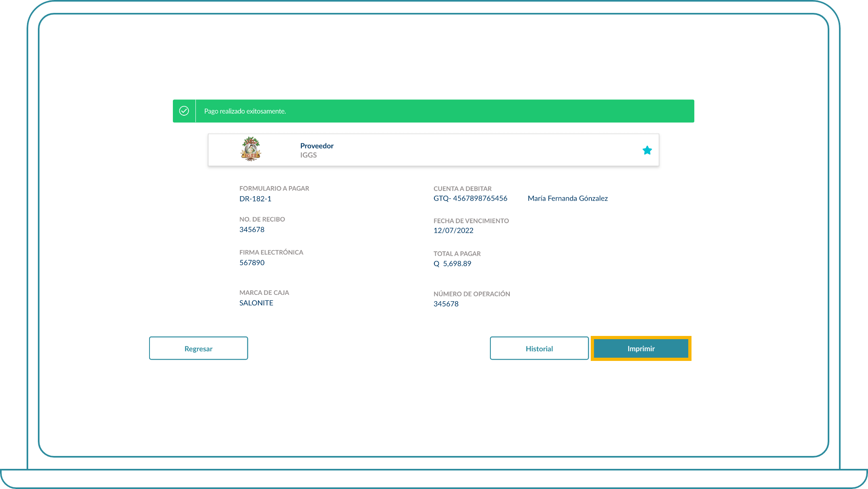This screenshot has height=489, width=868.
Task: Click the Firma Electrónica value 567890
Action: [x=252, y=263]
